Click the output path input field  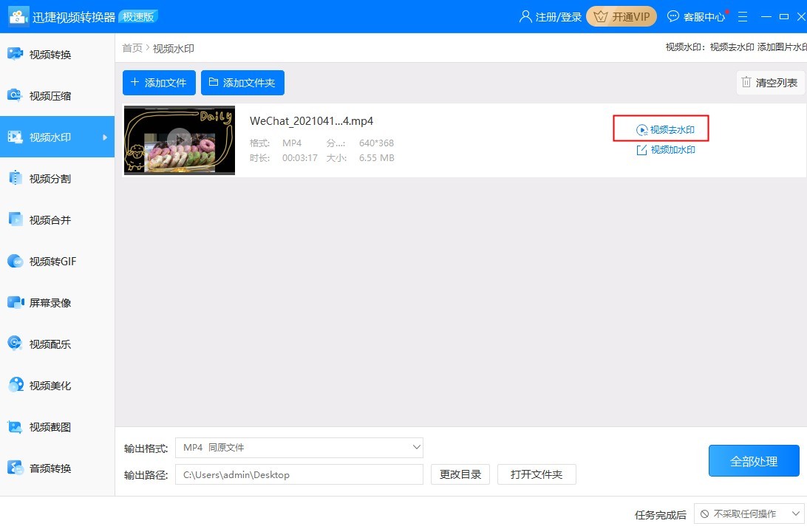click(299, 474)
